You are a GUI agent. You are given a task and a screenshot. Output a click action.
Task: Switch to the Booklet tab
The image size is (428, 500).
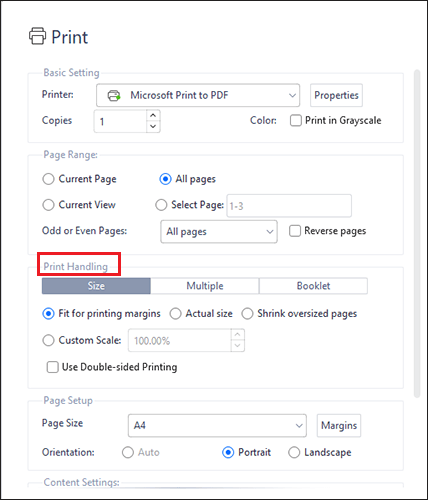(x=313, y=286)
